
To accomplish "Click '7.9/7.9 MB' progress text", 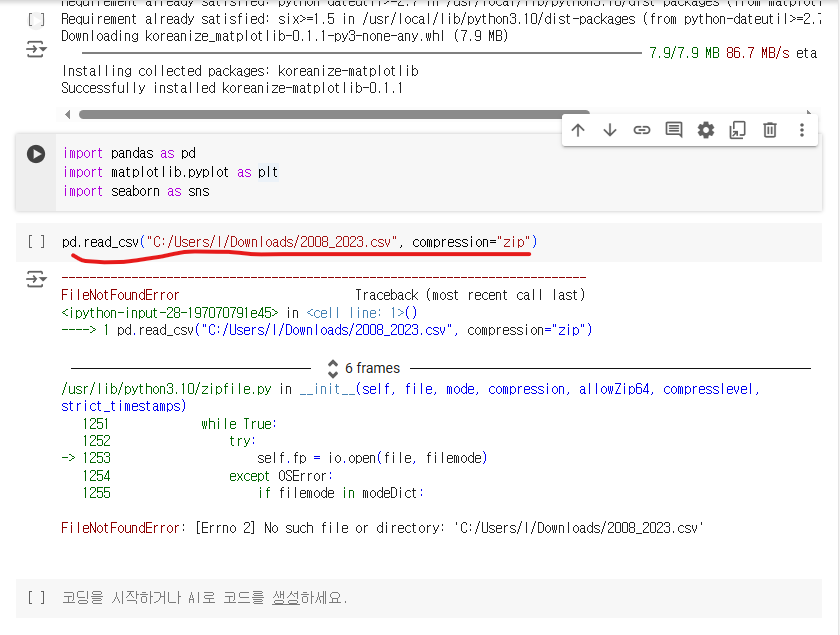I will (x=684, y=53).
